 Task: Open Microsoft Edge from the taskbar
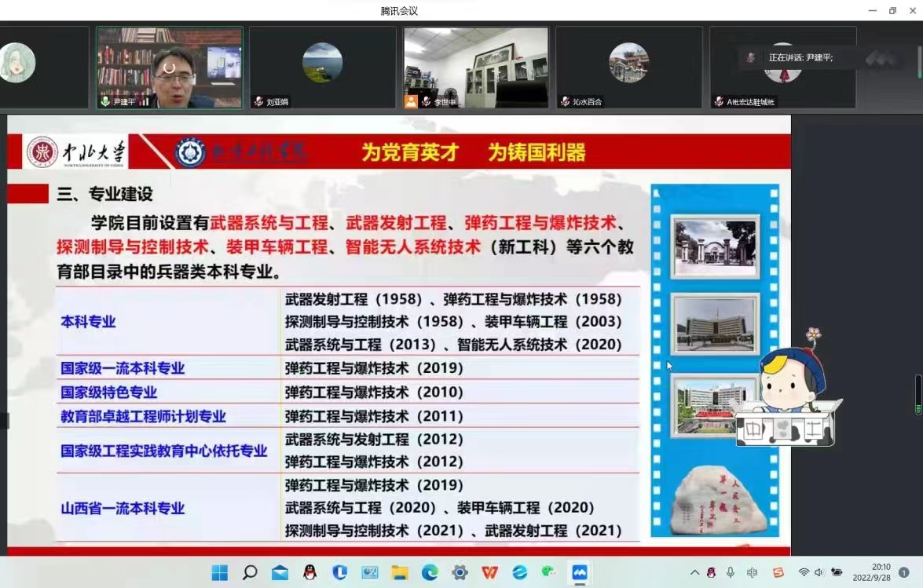430,572
